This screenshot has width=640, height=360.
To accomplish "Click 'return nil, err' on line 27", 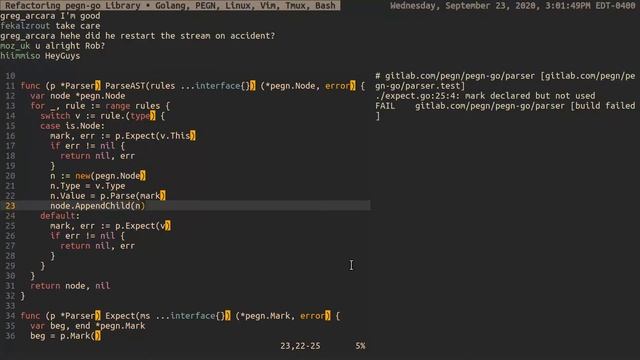I will point(98,246).
